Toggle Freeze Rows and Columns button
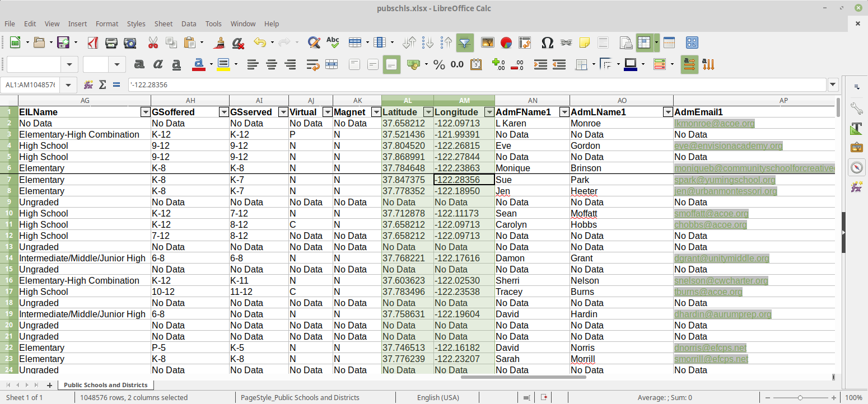Image resolution: width=868 pixels, height=404 pixels. [644, 43]
